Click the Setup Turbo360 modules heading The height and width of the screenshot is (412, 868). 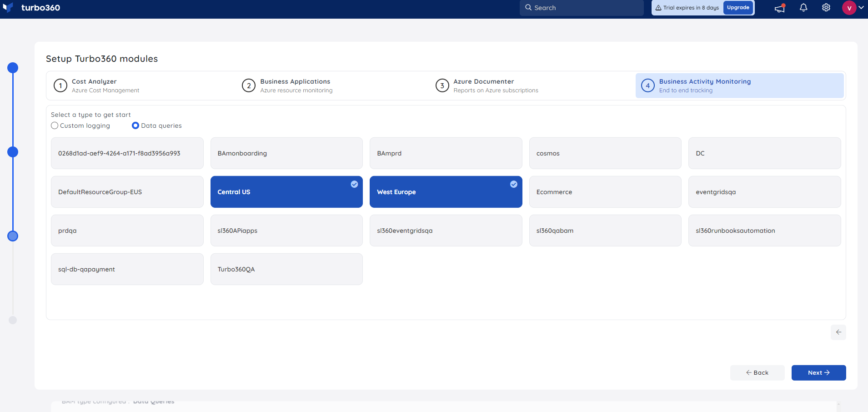pyautogui.click(x=102, y=59)
